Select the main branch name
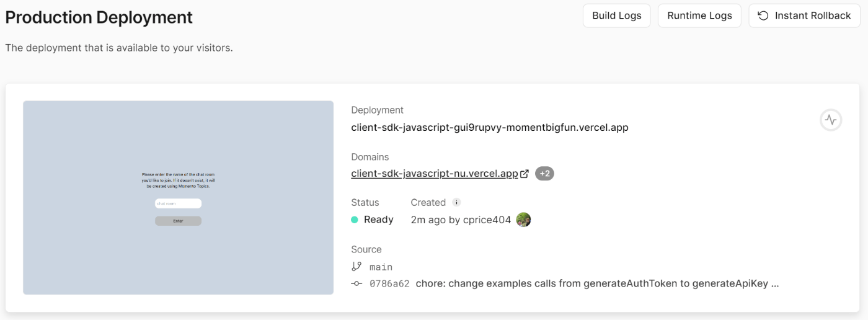The height and width of the screenshot is (320, 868). point(381,267)
